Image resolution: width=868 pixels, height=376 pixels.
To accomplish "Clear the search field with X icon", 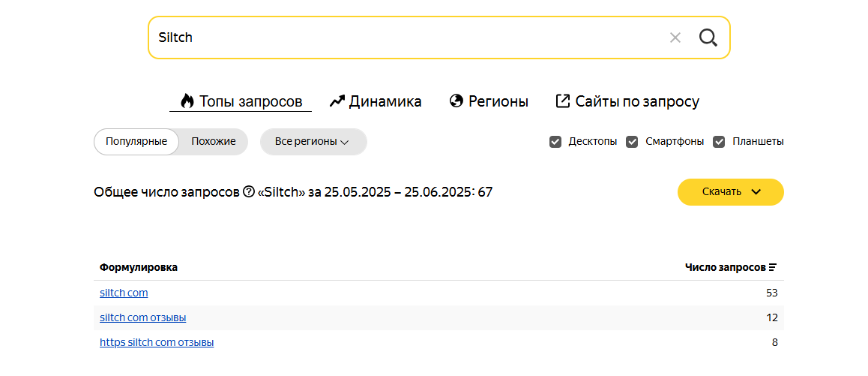I will (x=675, y=38).
